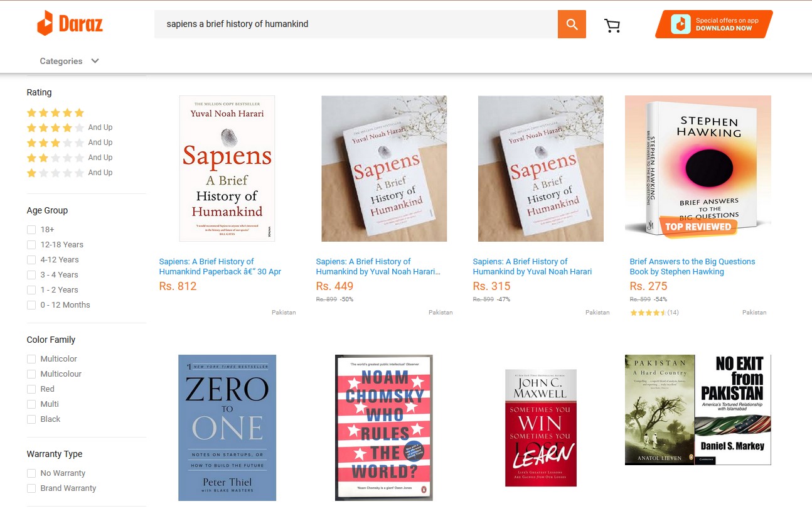Click the Categories chevron arrow
Viewport: 812px width, 511px height.
coord(95,61)
